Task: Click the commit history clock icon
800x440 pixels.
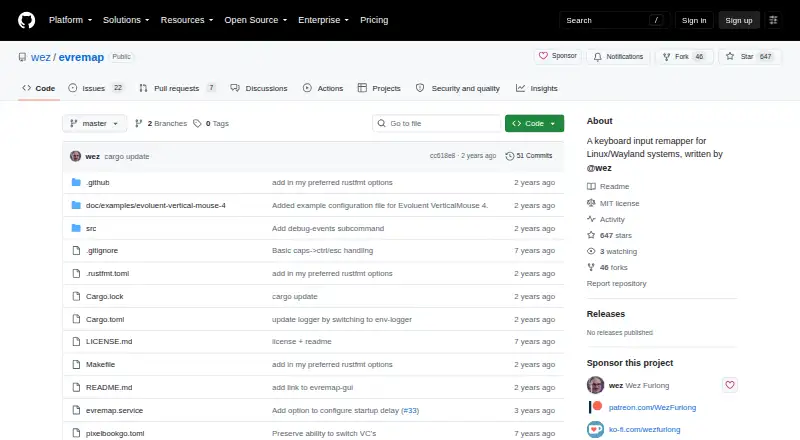Action: pyautogui.click(x=509, y=156)
